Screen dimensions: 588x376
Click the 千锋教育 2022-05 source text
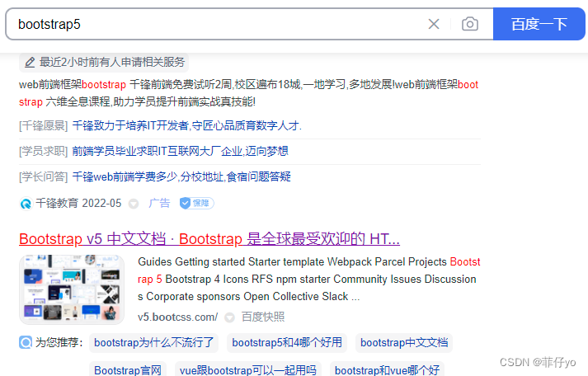tap(78, 203)
